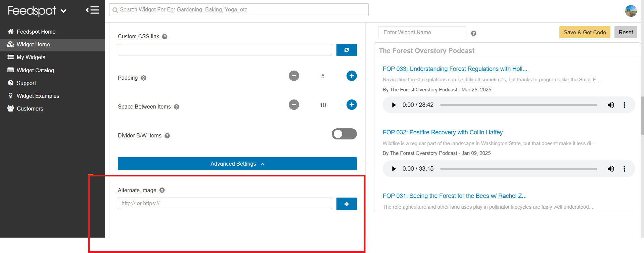
Task: Play the FOP 033 episode audio
Action: tap(394, 105)
